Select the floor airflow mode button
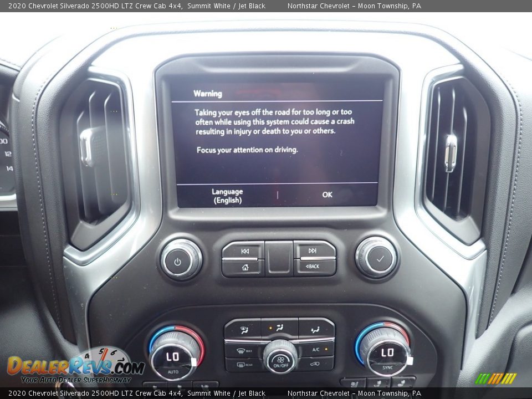 coord(316,329)
